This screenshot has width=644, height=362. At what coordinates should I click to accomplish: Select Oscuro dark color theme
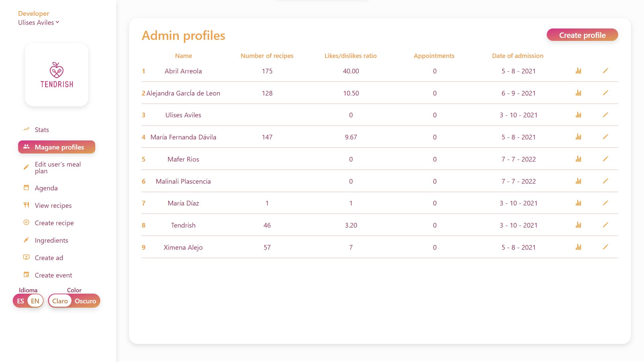pyautogui.click(x=86, y=301)
